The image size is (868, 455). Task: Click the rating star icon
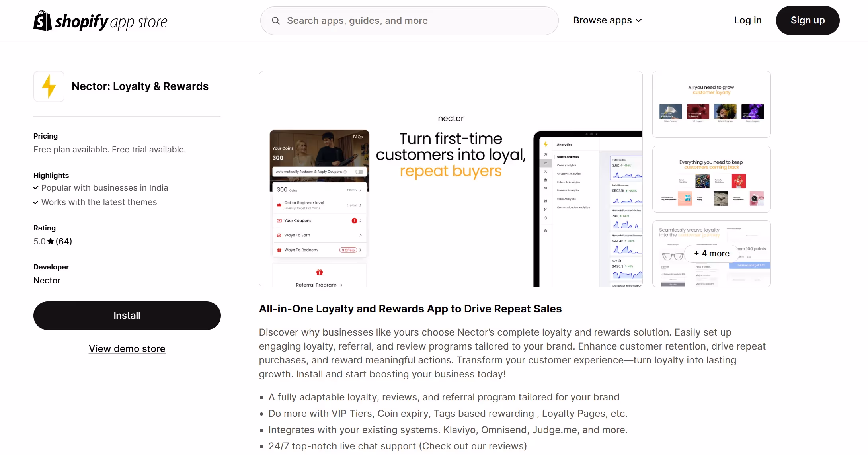pyautogui.click(x=51, y=241)
